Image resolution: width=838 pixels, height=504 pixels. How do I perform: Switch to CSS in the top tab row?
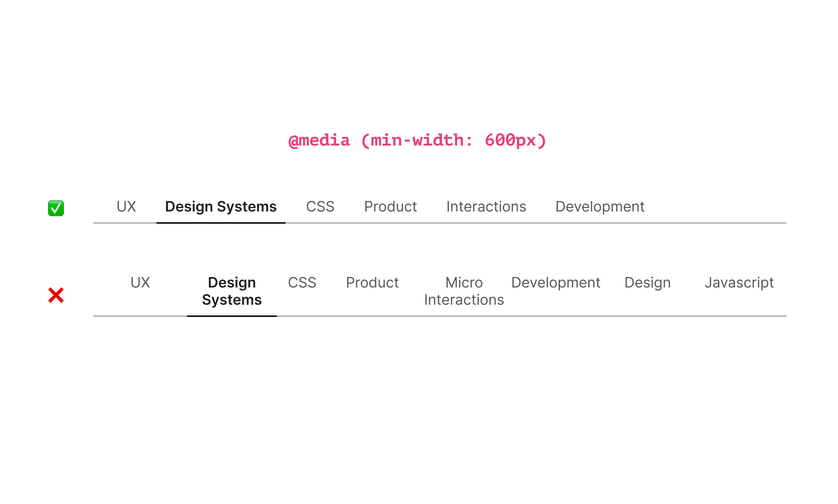click(x=320, y=207)
